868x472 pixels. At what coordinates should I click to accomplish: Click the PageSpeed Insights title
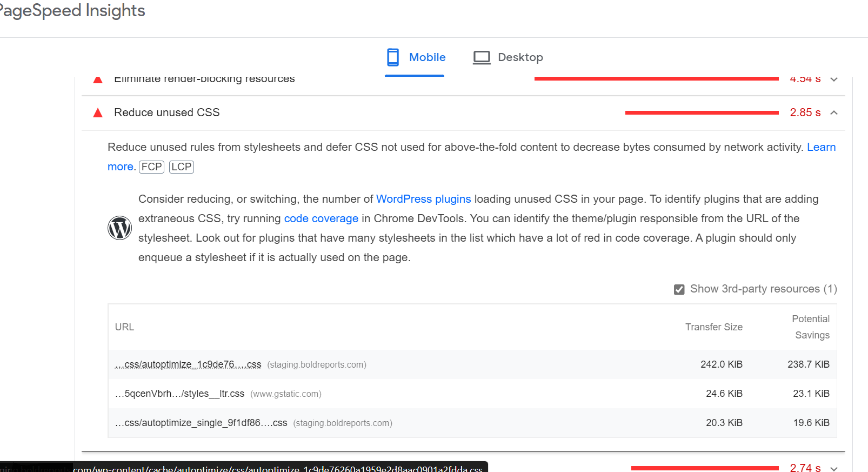point(72,11)
